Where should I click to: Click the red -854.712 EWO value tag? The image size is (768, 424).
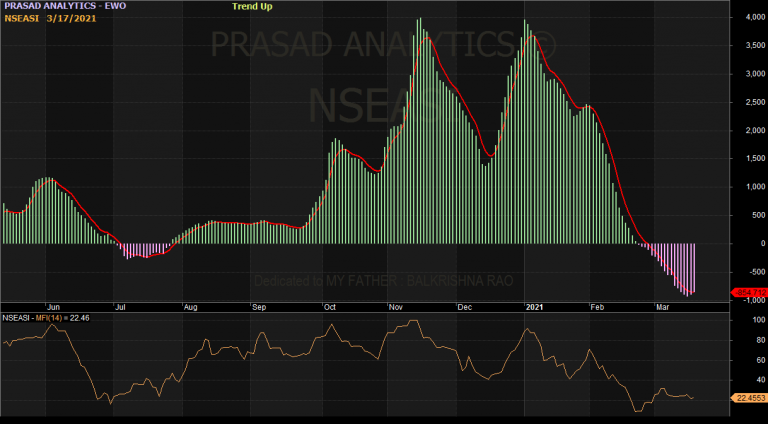(x=749, y=292)
